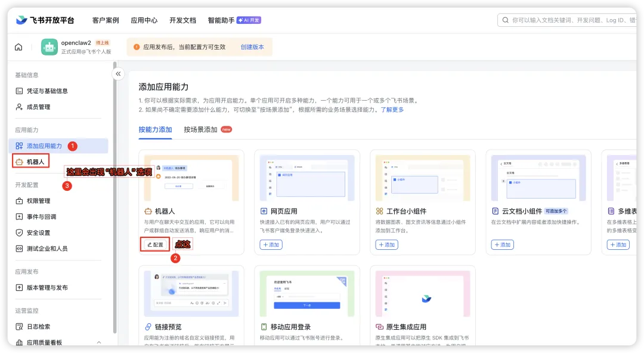Select 凭证与基础信息 in the sidebar
644x353 pixels.
[x=58, y=91]
